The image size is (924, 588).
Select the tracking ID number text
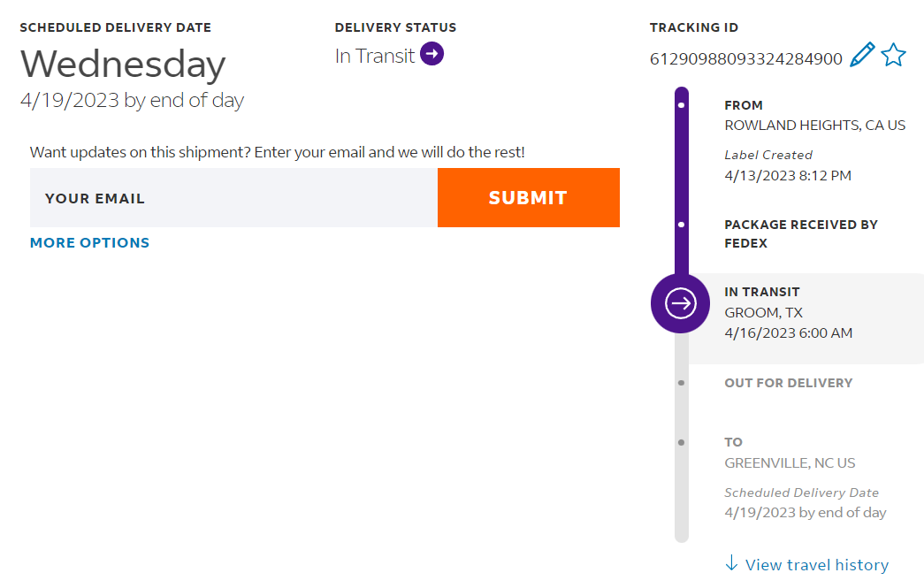pos(745,59)
